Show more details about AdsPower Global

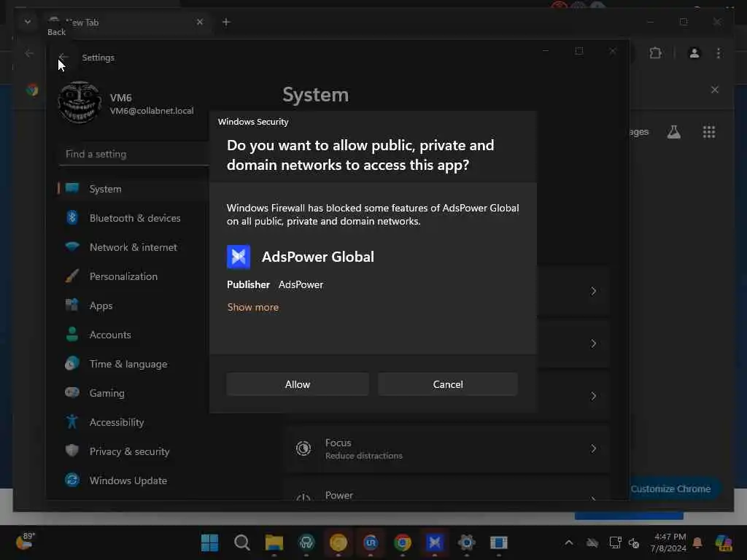tap(253, 307)
